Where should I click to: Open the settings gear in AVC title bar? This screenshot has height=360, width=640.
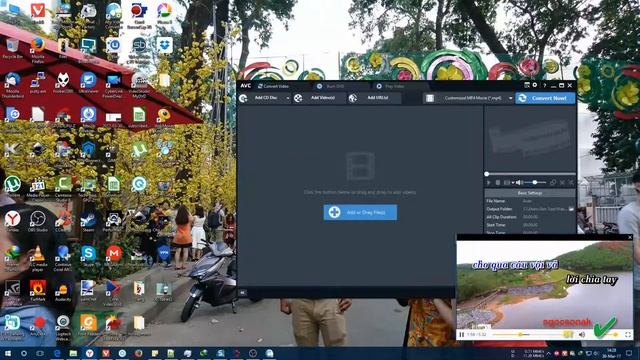(x=535, y=85)
